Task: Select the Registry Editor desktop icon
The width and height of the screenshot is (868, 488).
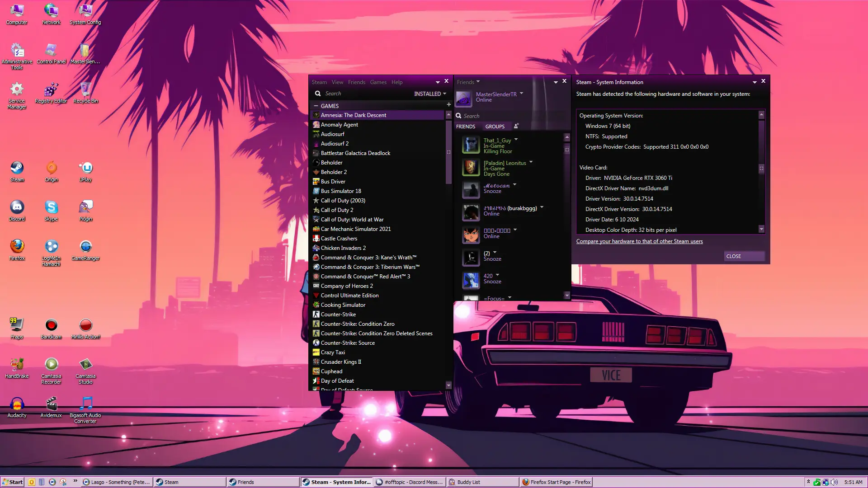Action: (51, 93)
